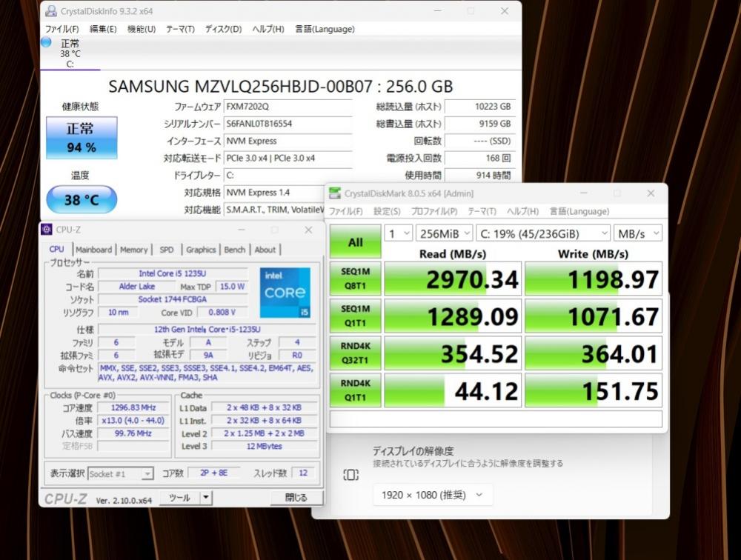Open プロファイル(P) menu in CrystalDiskMark
The height and width of the screenshot is (560, 741).
(433, 211)
